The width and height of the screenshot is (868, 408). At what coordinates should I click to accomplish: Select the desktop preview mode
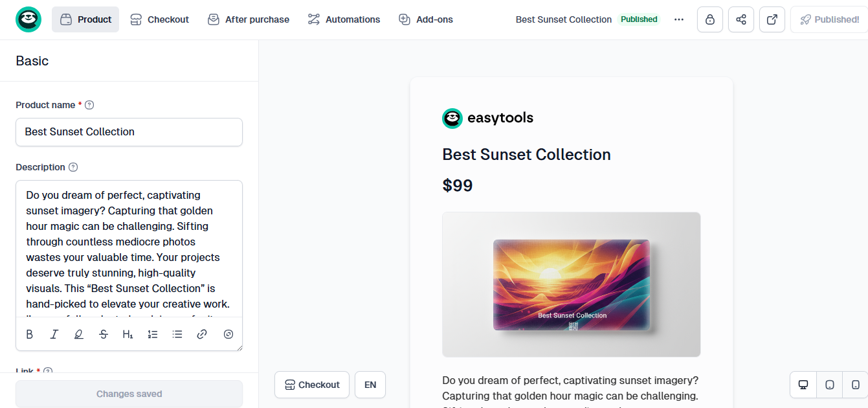coord(803,384)
